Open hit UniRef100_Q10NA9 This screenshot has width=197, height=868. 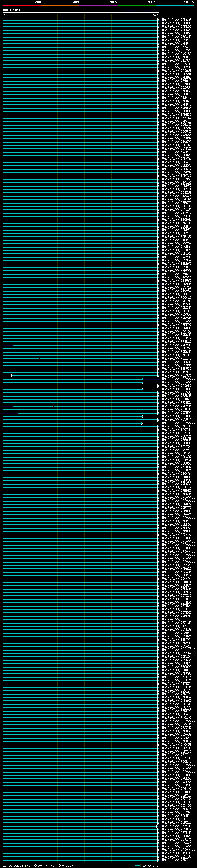(177, 23)
